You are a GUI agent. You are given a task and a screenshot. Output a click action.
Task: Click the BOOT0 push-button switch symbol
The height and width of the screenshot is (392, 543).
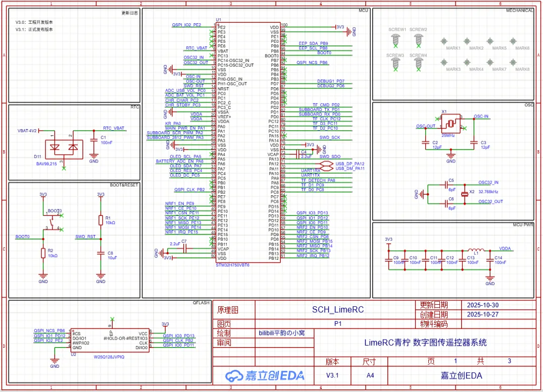tap(51, 221)
